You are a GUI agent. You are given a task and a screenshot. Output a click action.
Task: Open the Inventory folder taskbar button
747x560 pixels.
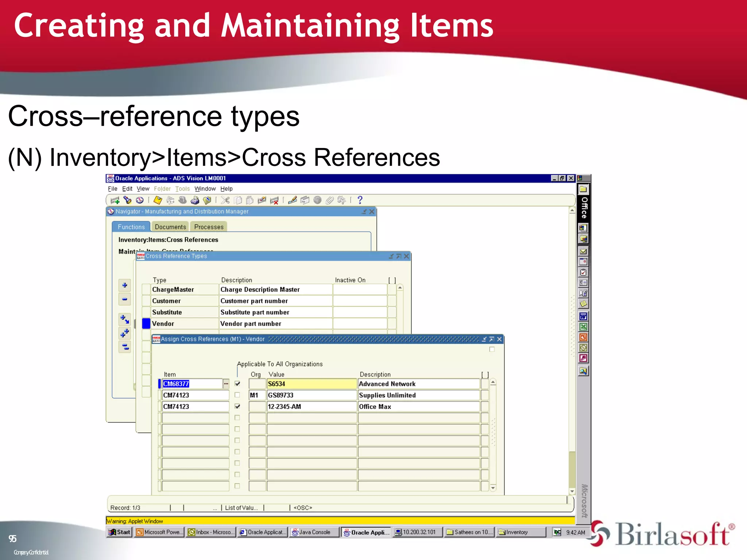[521, 532]
